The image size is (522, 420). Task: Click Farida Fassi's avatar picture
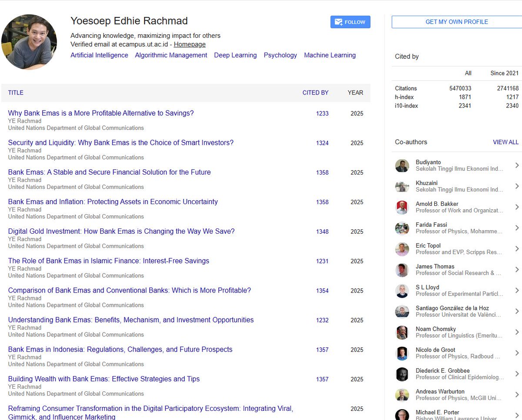click(x=402, y=228)
